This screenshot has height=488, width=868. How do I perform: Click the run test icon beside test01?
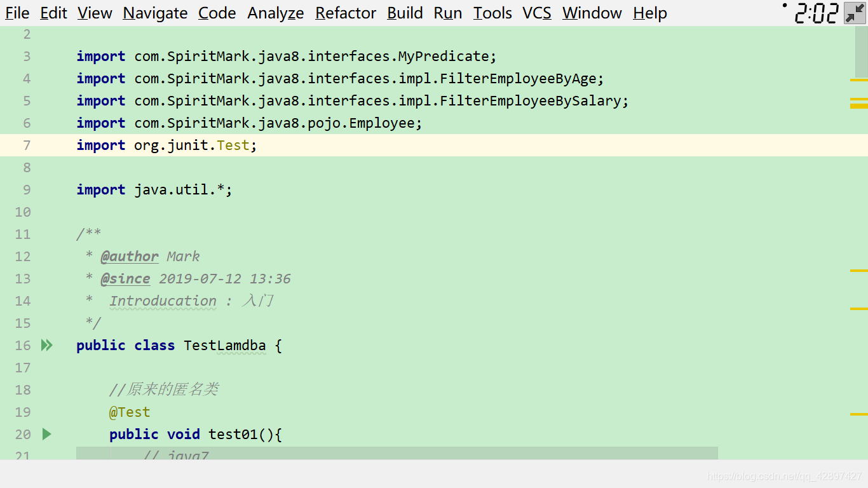pos(46,434)
